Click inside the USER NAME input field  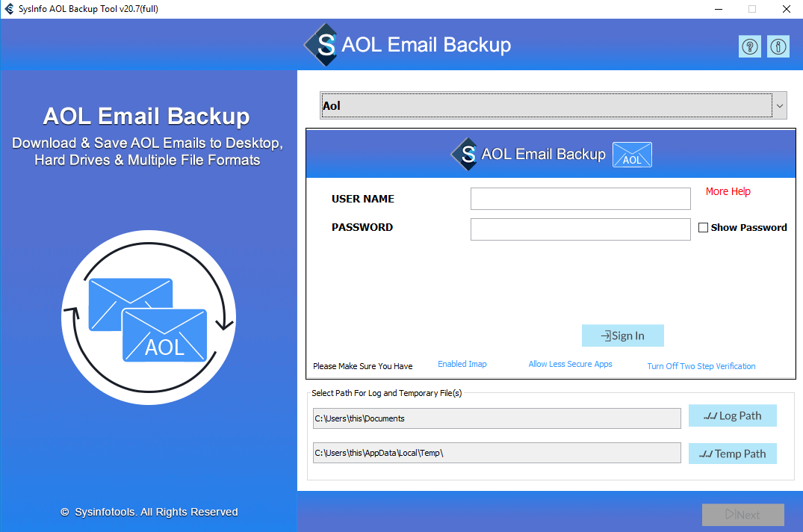pos(580,199)
